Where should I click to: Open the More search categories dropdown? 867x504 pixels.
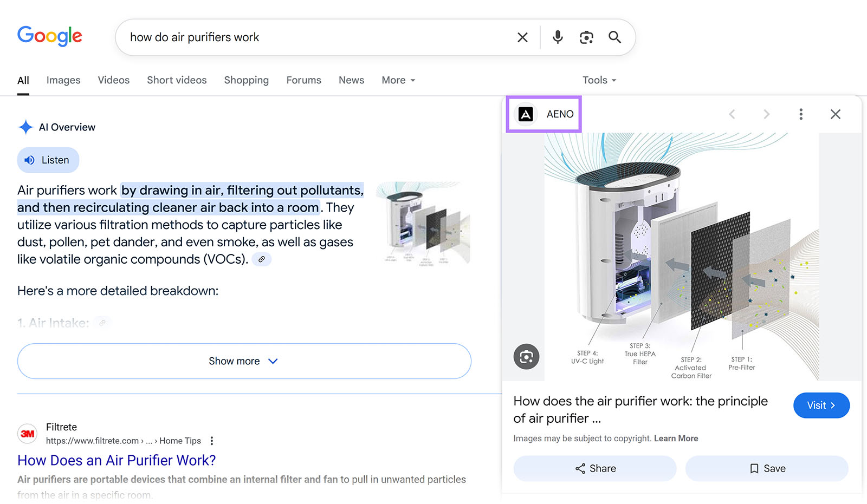(398, 80)
